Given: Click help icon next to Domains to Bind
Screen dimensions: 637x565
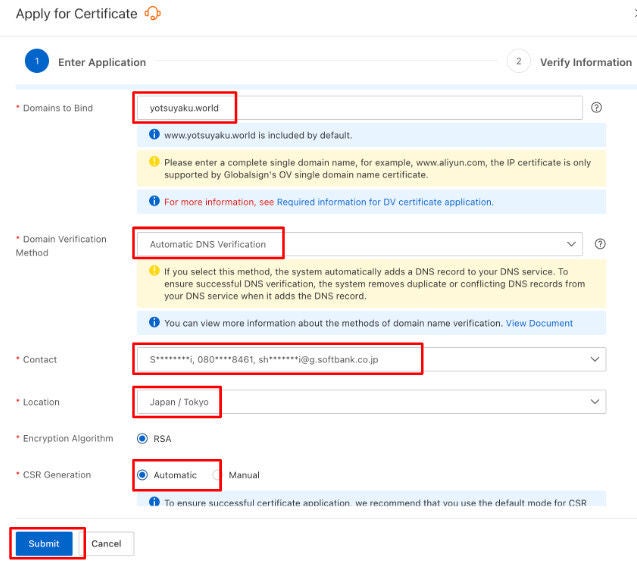Looking at the screenshot, I should coord(597,108).
